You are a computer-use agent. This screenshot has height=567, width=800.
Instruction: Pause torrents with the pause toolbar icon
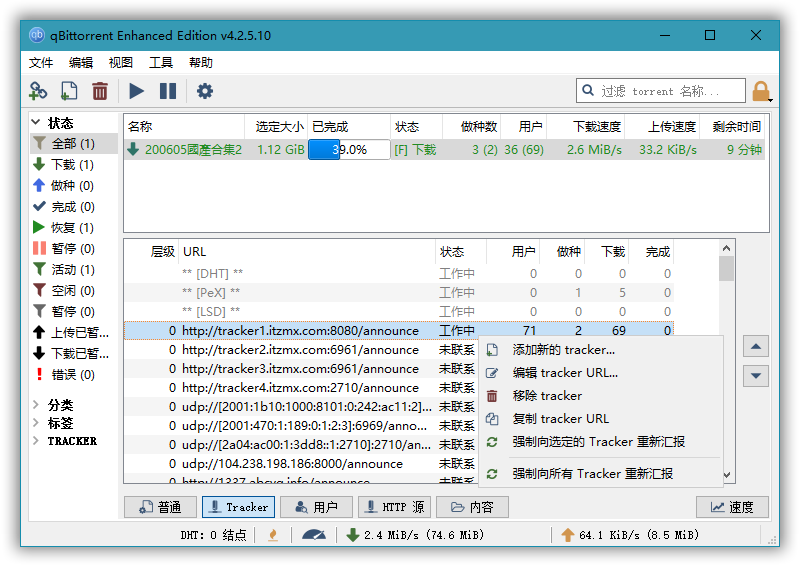click(x=168, y=91)
